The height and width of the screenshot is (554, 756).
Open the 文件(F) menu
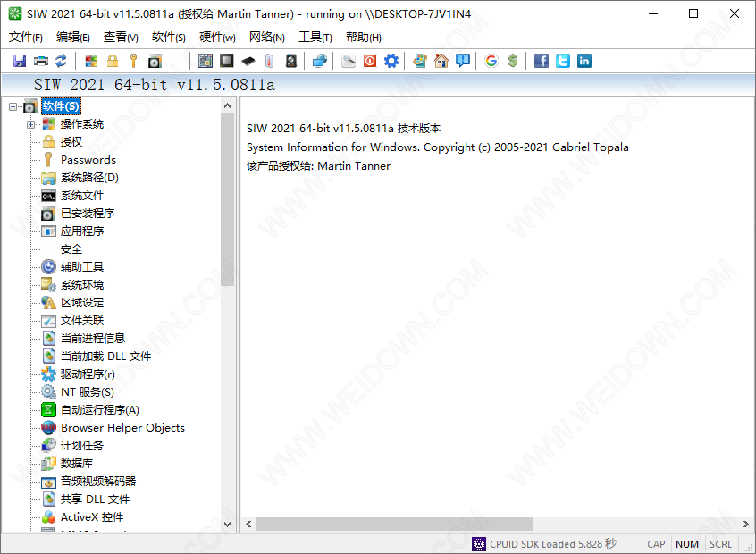(x=26, y=38)
